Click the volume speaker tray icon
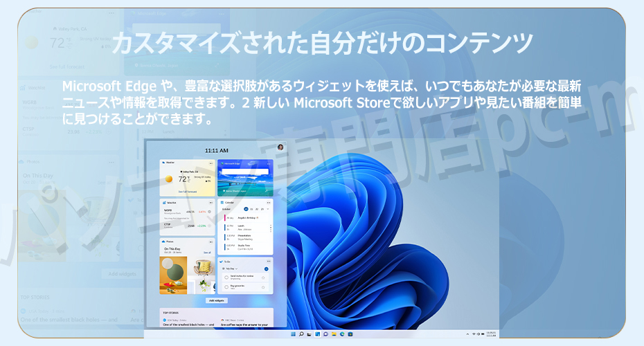 point(478,334)
